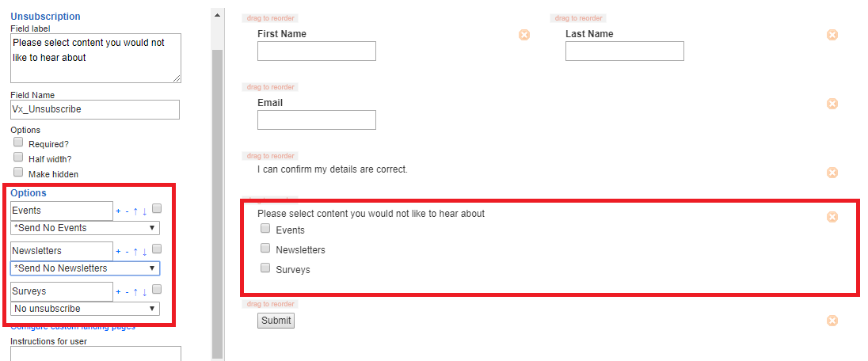This screenshot has height=361, width=868.
Task: Open the Send No Newsletters dropdown
Action: click(86, 268)
